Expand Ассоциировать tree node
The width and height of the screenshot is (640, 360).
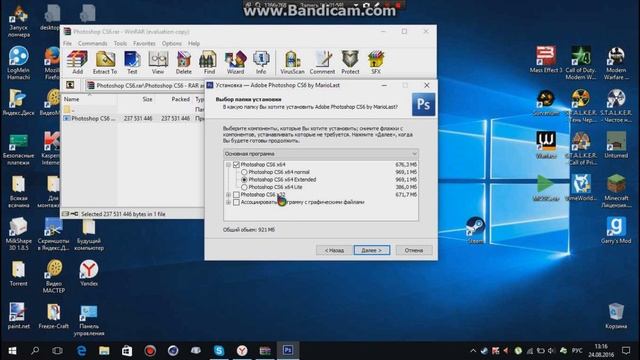[x=228, y=202]
